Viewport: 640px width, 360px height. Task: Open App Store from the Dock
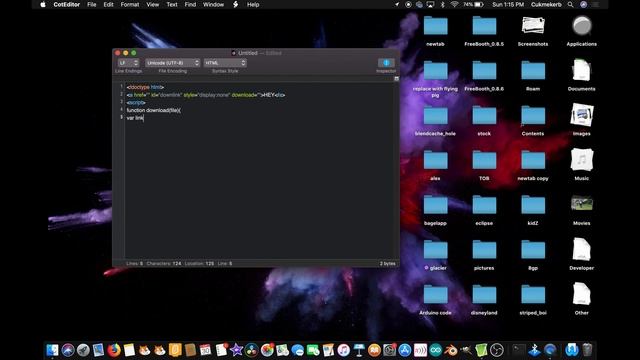click(404, 350)
